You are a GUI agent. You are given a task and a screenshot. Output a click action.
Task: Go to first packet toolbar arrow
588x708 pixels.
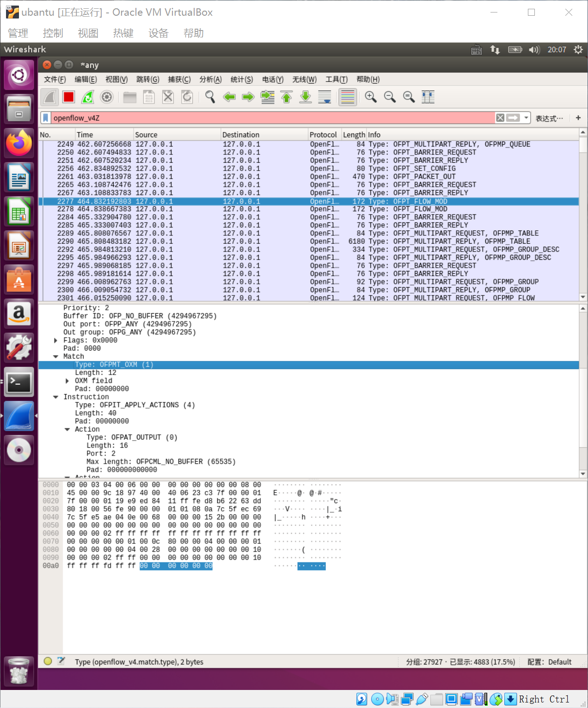click(x=287, y=97)
